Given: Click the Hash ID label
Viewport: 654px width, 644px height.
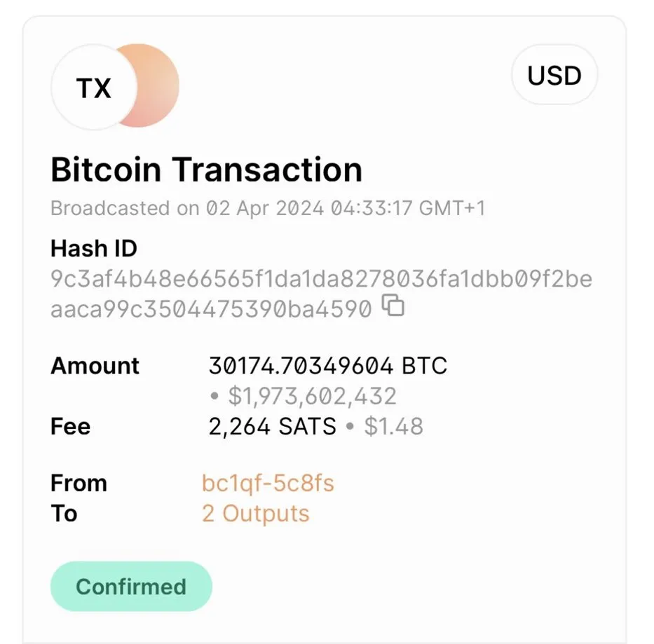Looking at the screenshot, I should click(x=94, y=249).
